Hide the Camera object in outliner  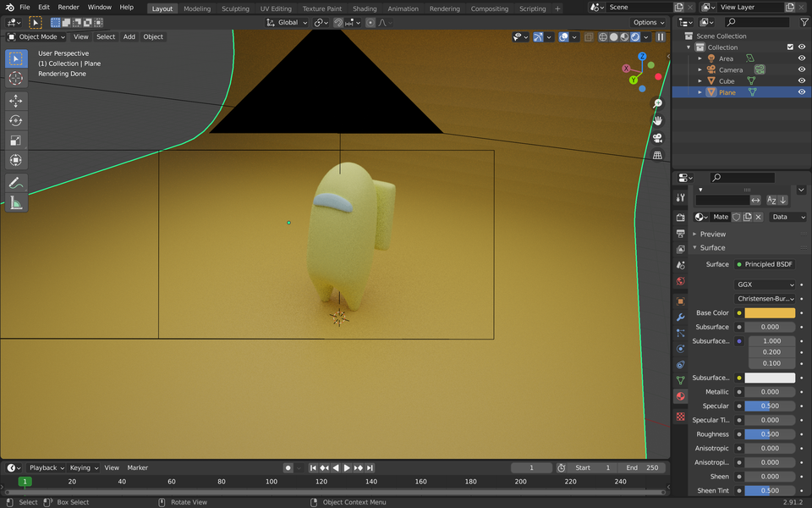point(802,69)
